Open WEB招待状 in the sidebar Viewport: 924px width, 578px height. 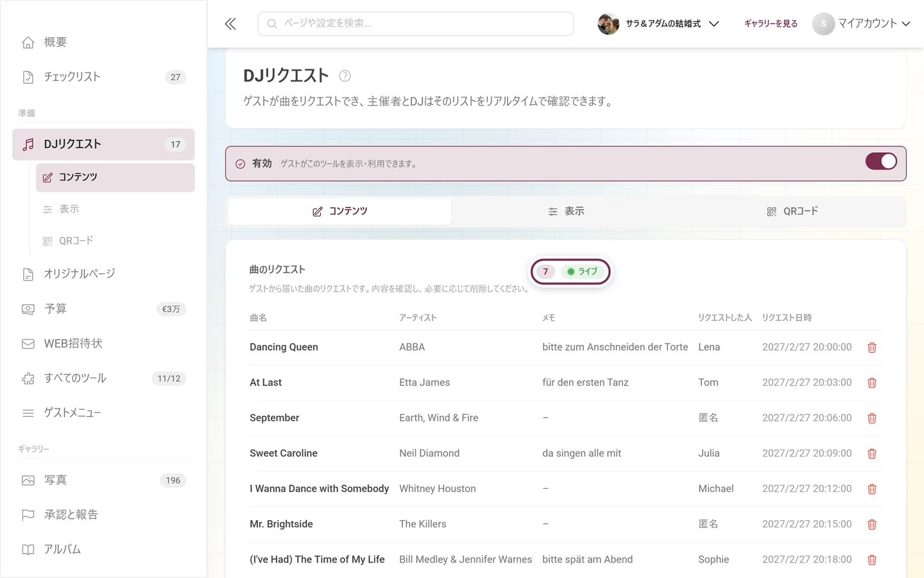[x=103, y=344]
